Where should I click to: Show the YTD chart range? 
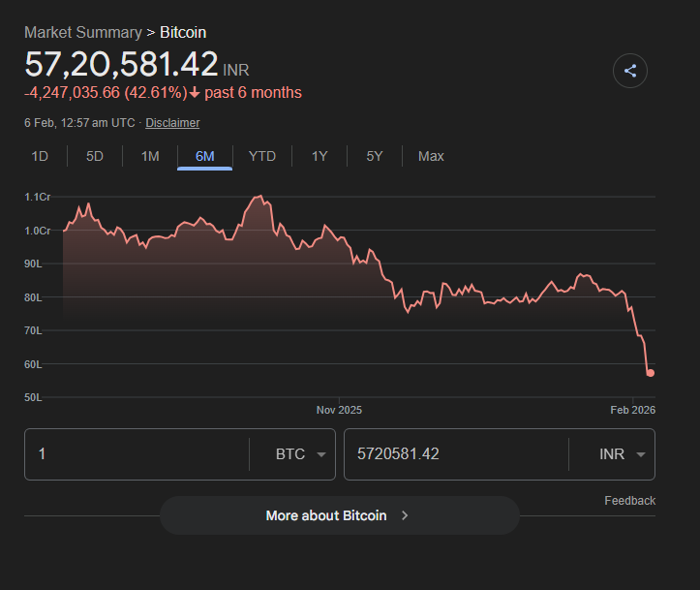tap(261, 156)
